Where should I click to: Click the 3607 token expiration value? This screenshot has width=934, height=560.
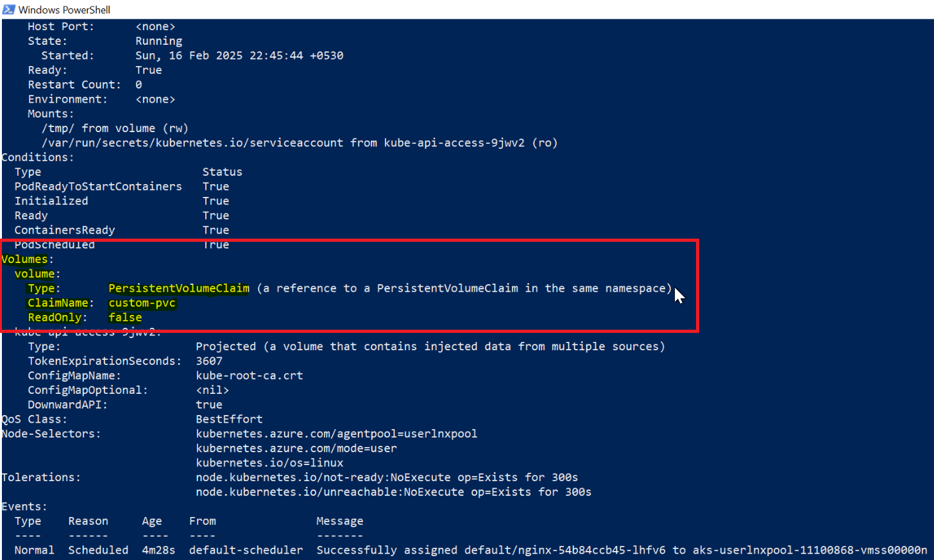pos(209,361)
